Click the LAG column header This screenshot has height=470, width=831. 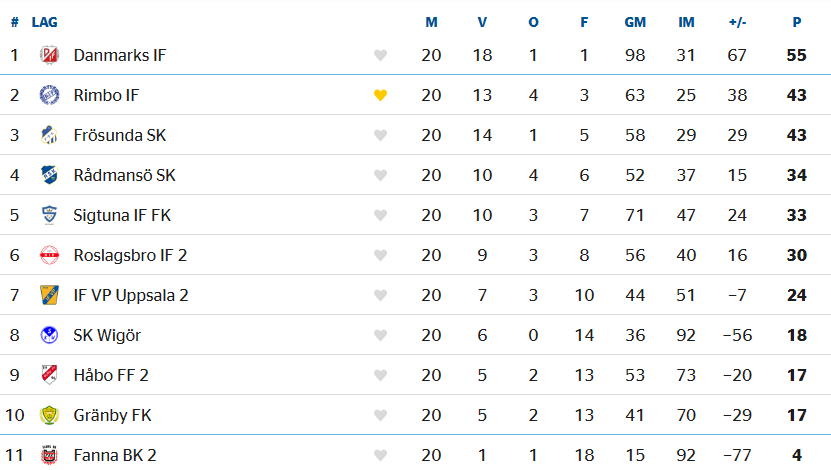[x=45, y=22]
